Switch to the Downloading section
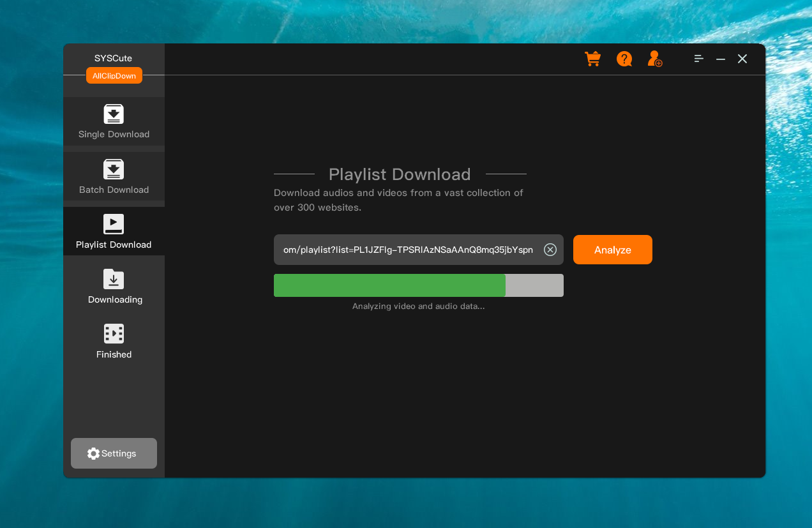The width and height of the screenshot is (812, 528). coord(114,288)
